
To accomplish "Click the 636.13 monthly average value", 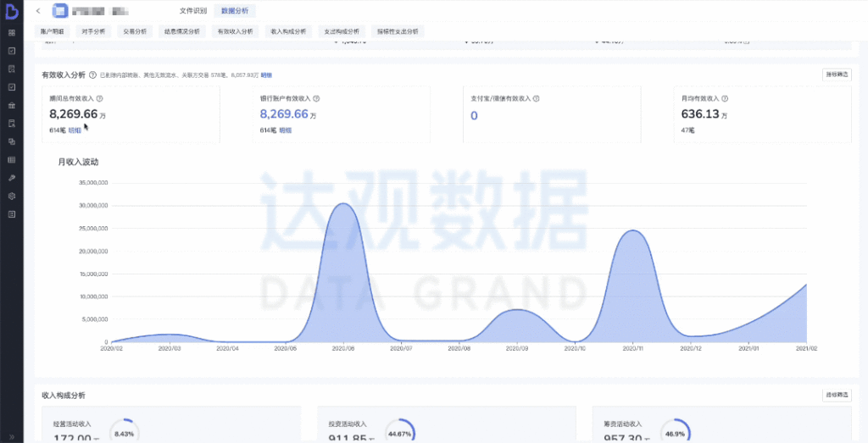I will pos(699,114).
